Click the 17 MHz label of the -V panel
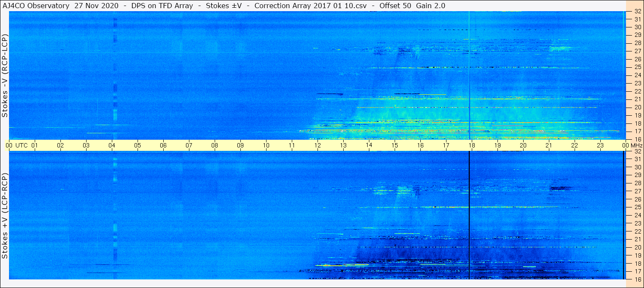Screen dimensions: 644x288 [x=637, y=131]
